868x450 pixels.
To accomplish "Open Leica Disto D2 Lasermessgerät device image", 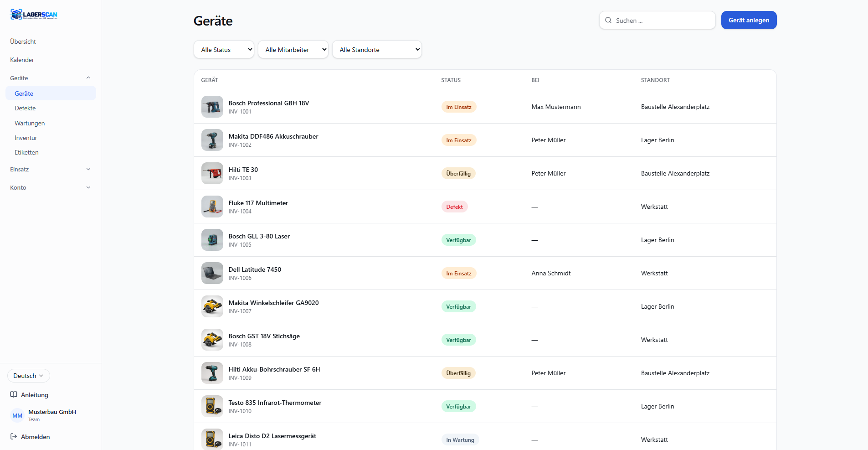I will click(x=212, y=439).
